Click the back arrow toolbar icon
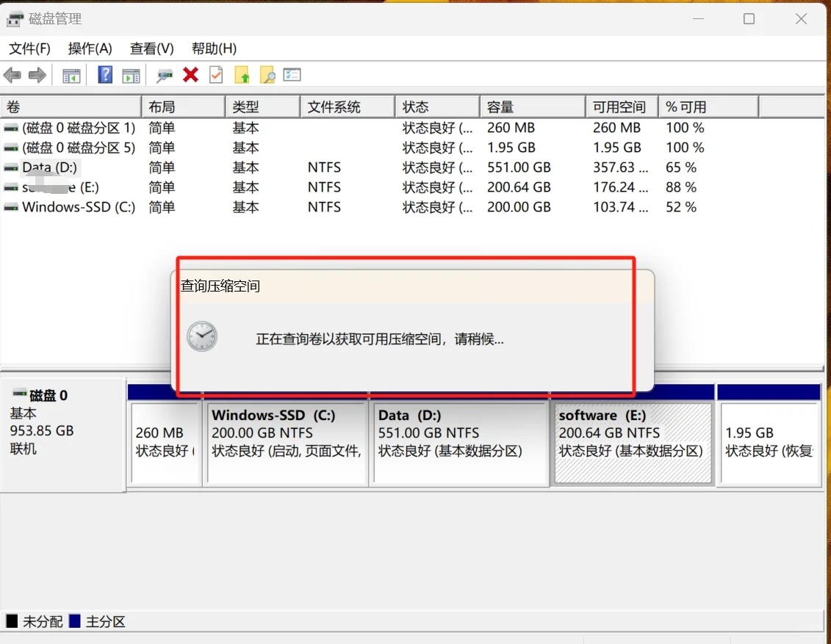831x644 pixels. pyautogui.click(x=12, y=75)
